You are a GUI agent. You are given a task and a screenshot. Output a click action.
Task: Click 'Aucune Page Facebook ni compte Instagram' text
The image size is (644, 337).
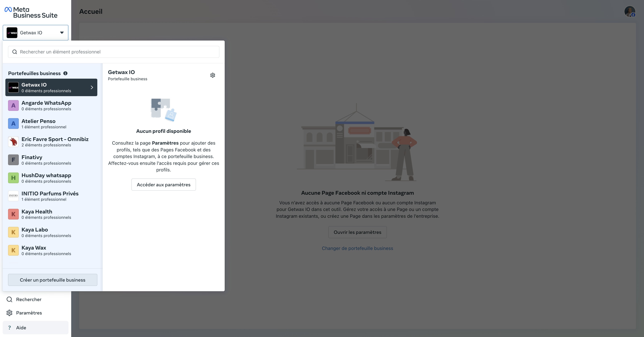point(357,193)
